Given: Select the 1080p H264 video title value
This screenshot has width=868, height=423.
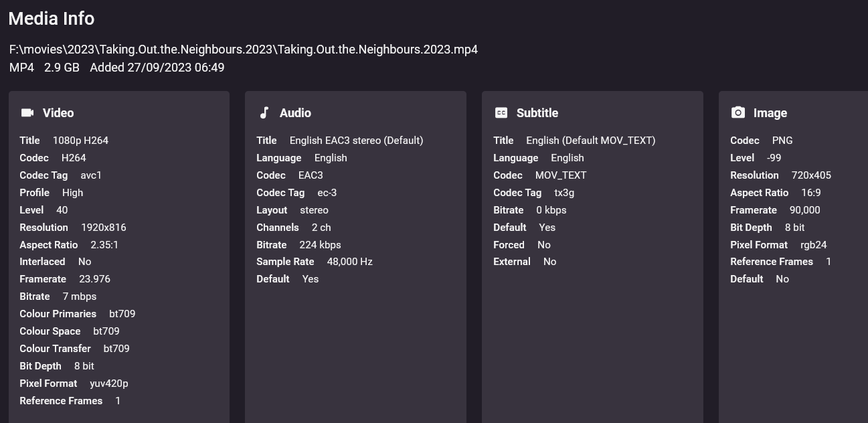Looking at the screenshot, I should click(80, 141).
